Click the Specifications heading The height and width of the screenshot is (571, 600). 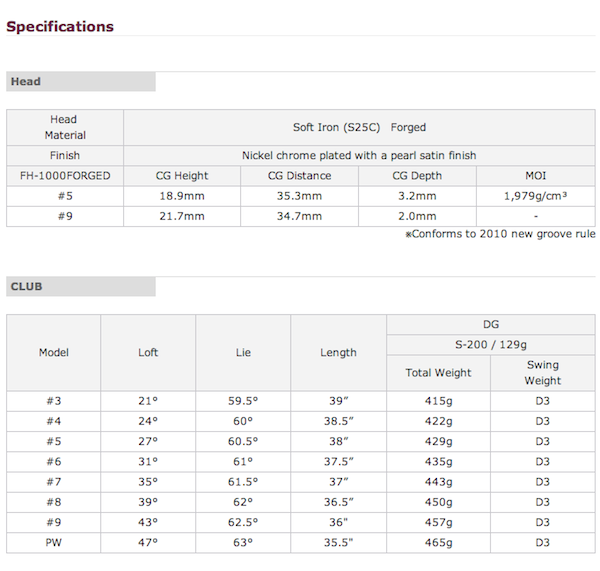point(60,26)
